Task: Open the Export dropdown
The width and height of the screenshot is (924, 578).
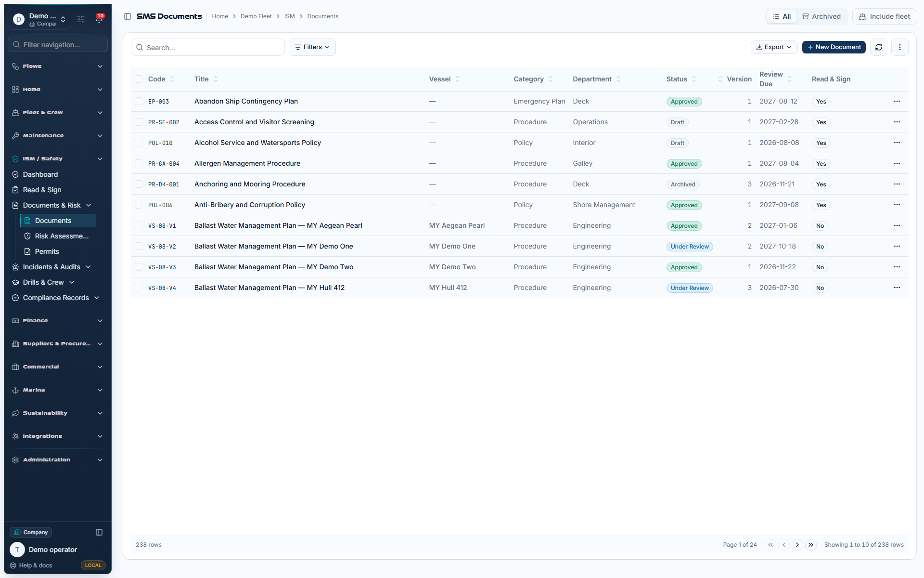Action: tap(774, 47)
